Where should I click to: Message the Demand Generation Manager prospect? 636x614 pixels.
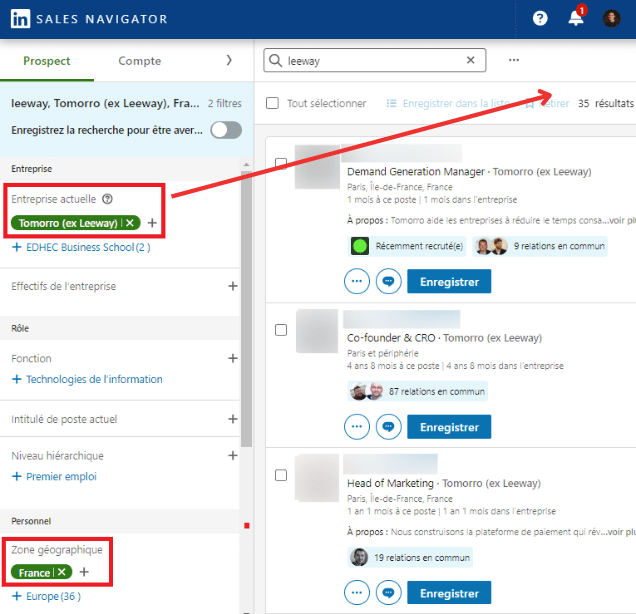[389, 281]
